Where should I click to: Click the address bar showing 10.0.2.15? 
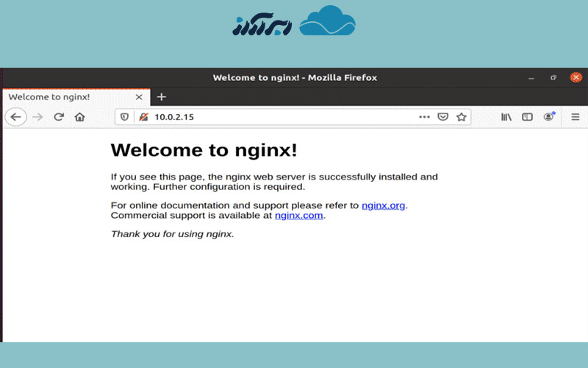tap(279, 117)
